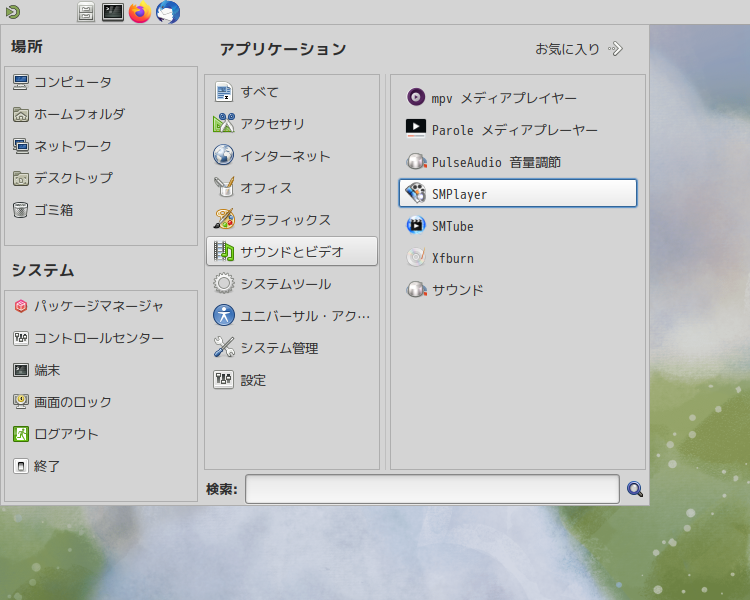Click the ホームフォルダ text label
Image resolution: width=750 pixels, height=600 pixels.
[x=79, y=114]
